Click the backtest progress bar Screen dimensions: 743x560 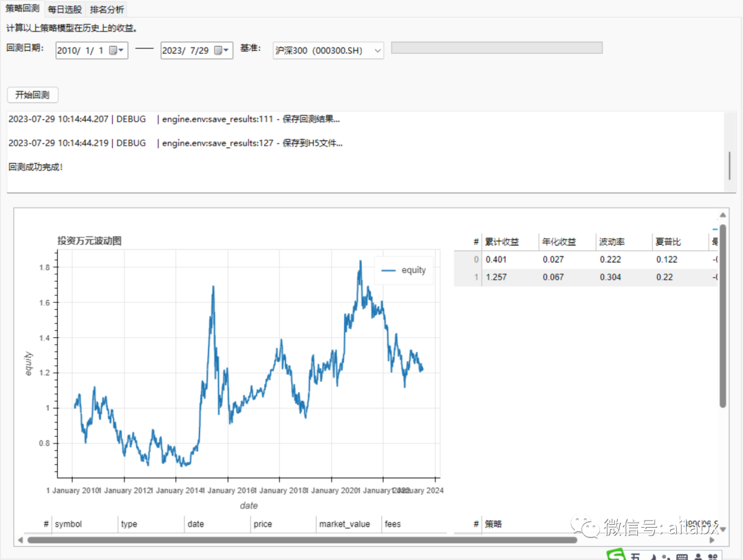(x=497, y=48)
